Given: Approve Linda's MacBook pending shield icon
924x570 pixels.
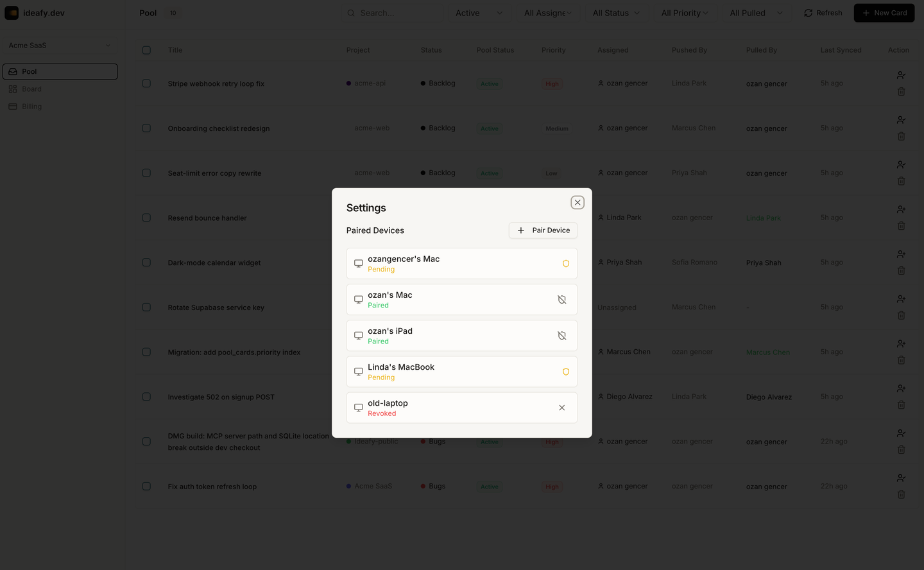Looking at the screenshot, I should pos(566,372).
